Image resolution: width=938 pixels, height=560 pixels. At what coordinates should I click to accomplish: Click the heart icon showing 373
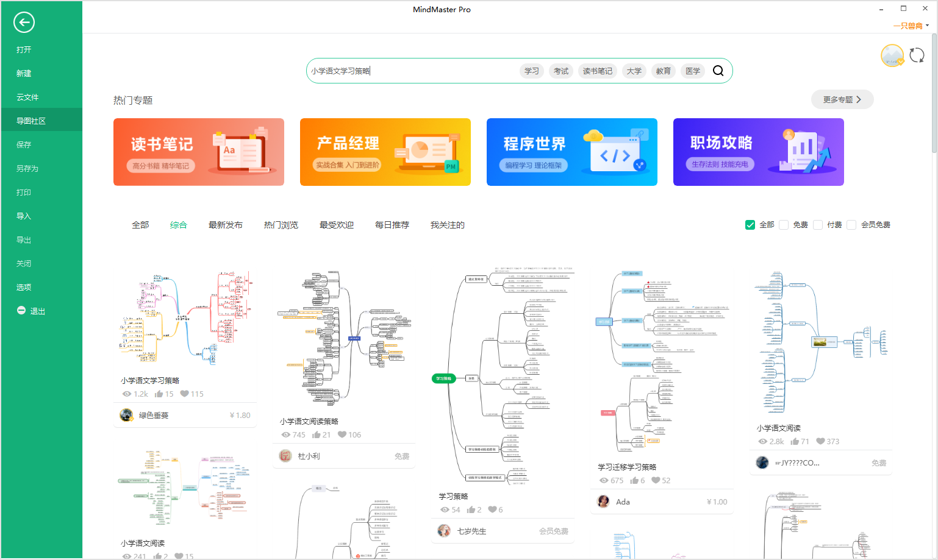pos(820,442)
